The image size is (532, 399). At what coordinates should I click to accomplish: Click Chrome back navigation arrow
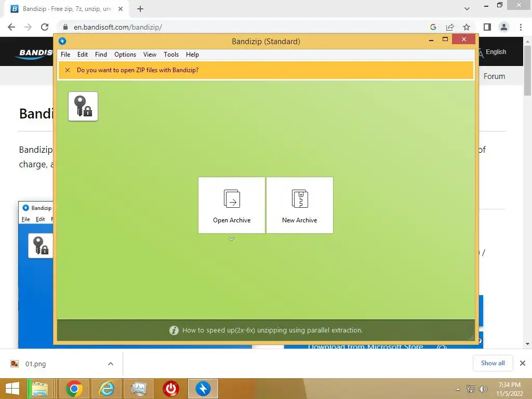point(11,27)
